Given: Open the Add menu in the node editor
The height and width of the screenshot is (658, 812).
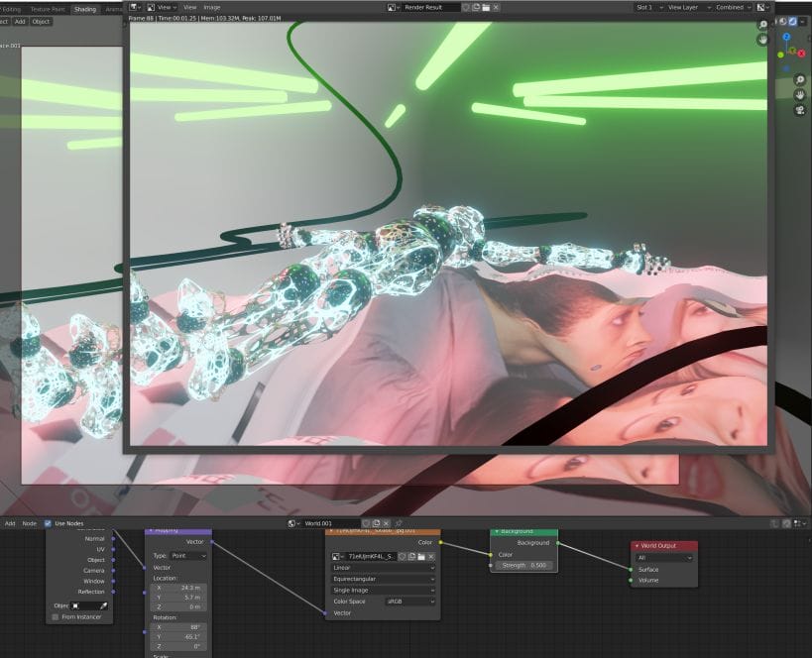Looking at the screenshot, I should (x=10, y=523).
